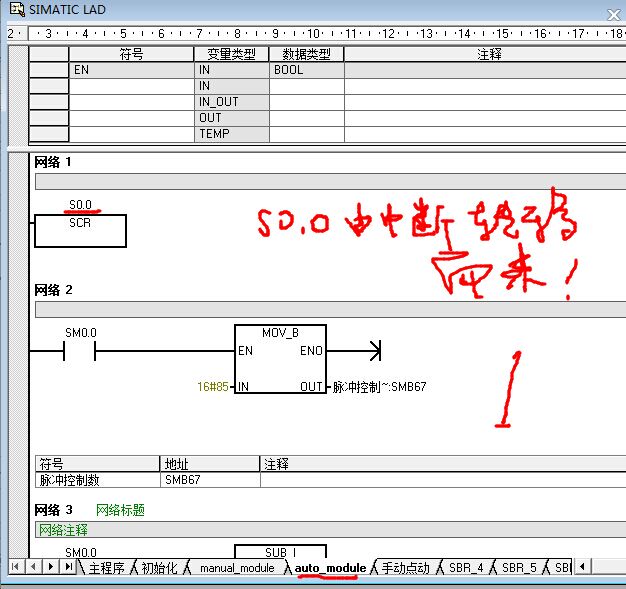This screenshot has width=626, height=589.
Task: Select SM0.0 contact in network 3
Action: (x=81, y=553)
